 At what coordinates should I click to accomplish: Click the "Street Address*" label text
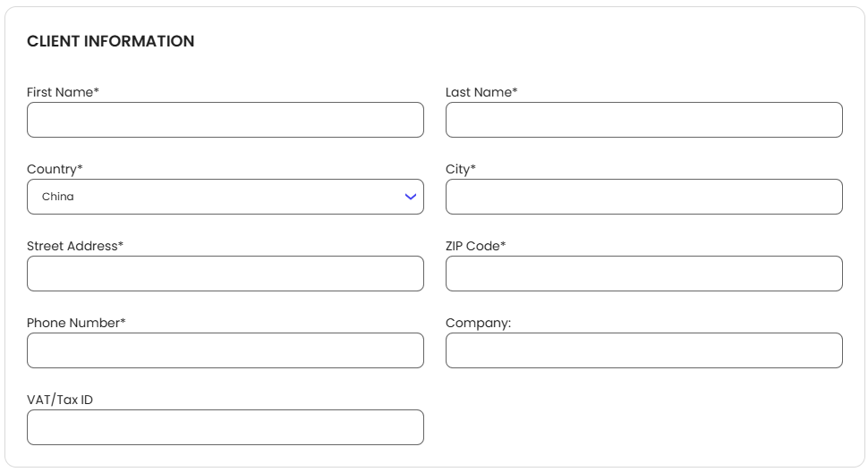pyautogui.click(x=75, y=246)
